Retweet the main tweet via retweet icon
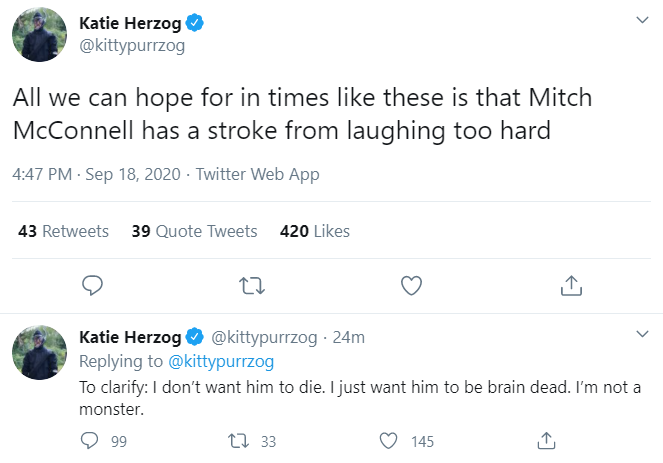 [x=252, y=285]
